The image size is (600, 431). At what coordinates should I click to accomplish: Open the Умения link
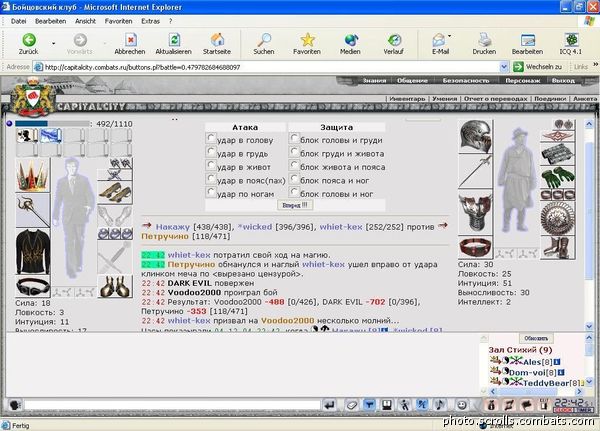[445, 99]
